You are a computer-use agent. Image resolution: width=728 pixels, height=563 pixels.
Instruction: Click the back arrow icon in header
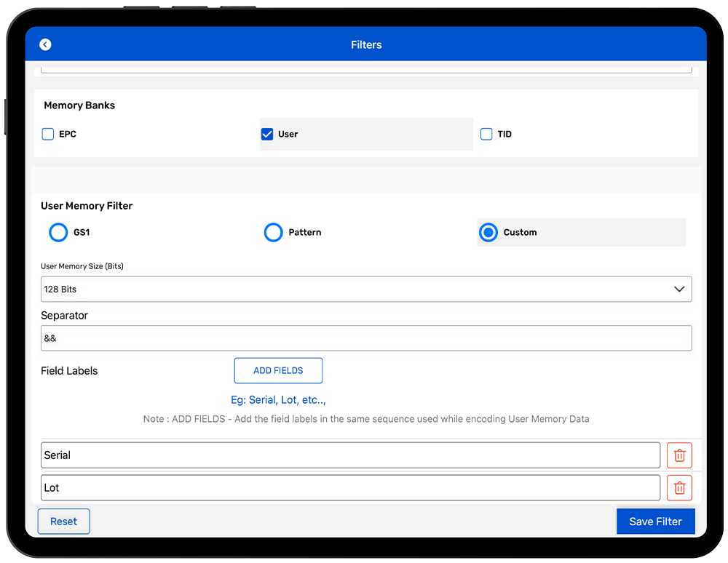coord(45,44)
